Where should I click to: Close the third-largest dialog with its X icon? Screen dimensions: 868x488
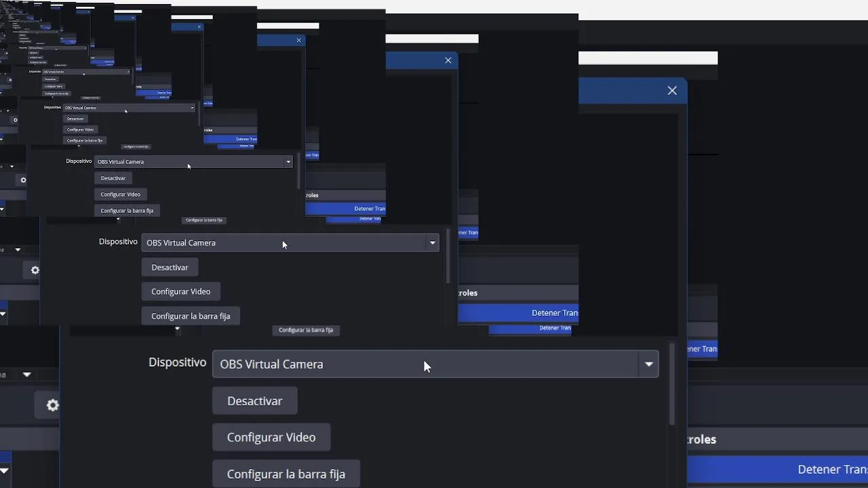coord(298,40)
